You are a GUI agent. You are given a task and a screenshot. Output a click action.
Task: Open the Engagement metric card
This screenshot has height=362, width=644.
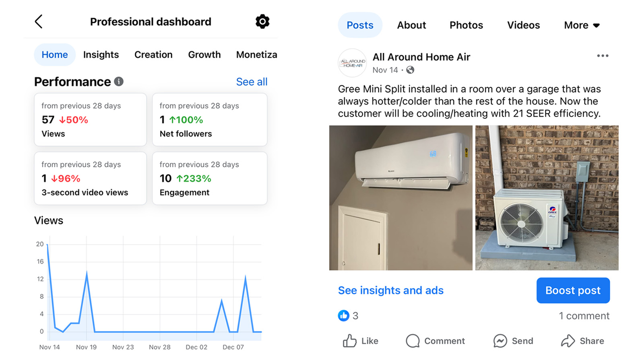pos(210,179)
